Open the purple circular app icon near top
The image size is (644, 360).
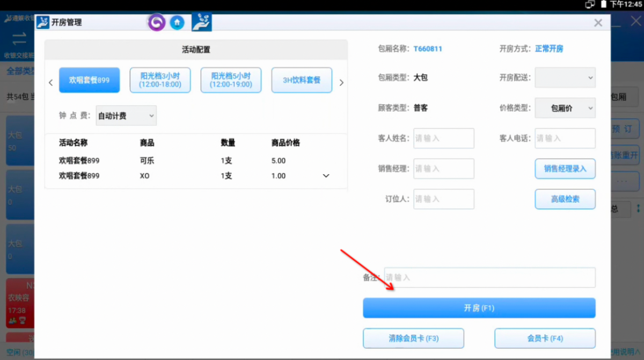click(x=156, y=23)
